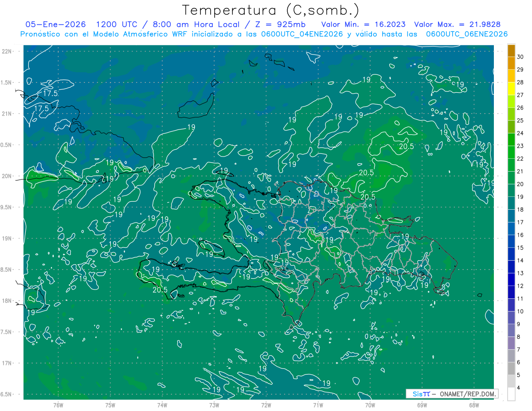Click the '72W' longitude axis label
The height and width of the screenshot is (411, 532).
(266, 405)
